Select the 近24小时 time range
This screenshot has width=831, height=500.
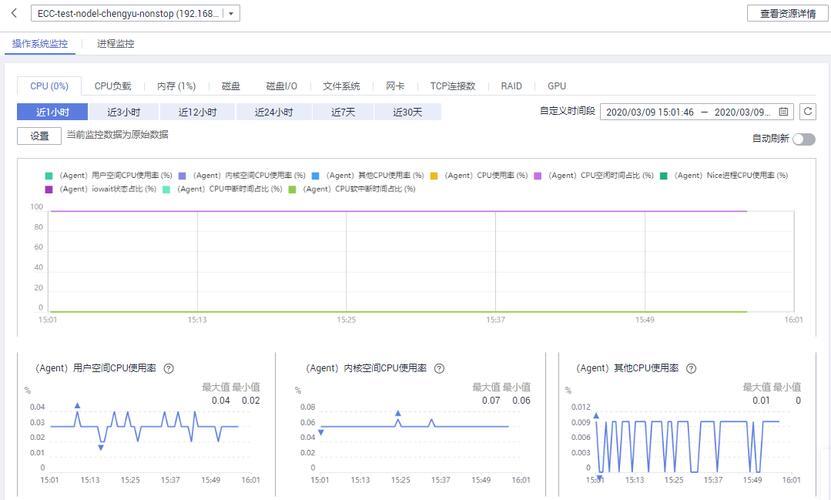[273, 112]
